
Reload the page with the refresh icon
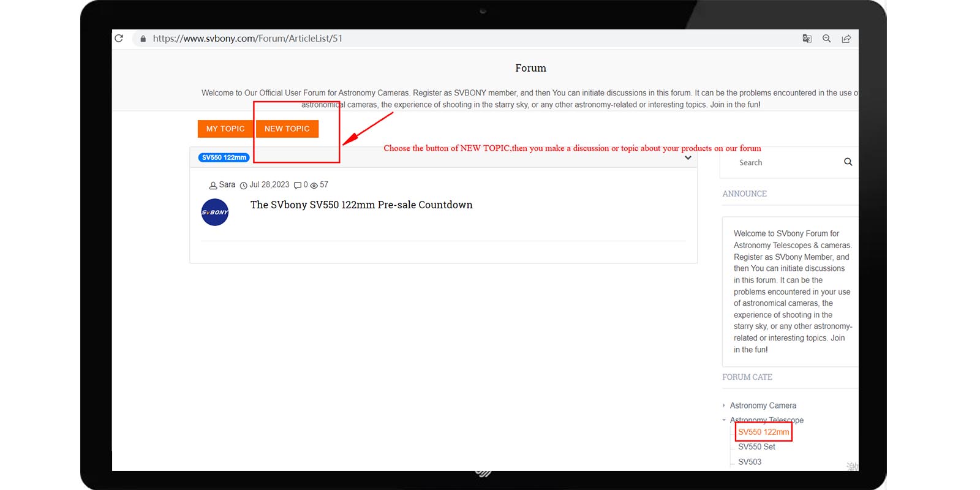[x=119, y=39]
